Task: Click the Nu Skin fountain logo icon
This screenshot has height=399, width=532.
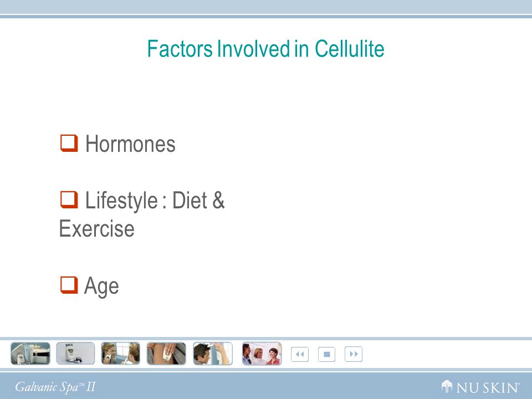Action: [x=447, y=386]
